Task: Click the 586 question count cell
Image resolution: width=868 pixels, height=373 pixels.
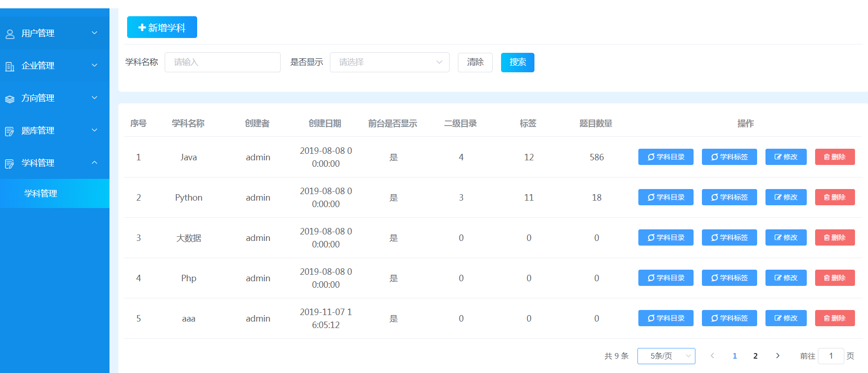Action: pos(597,157)
